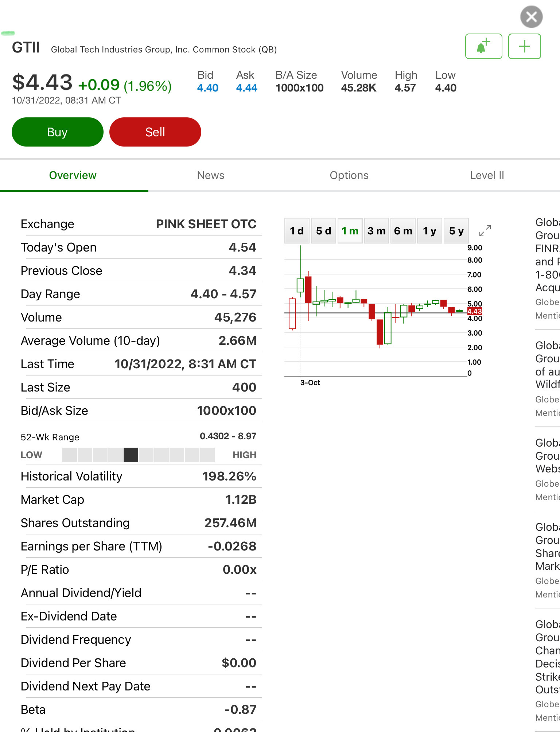Click the 52-Wk Range low-high indicator bar
Screen dimensions: 560x732
click(x=139, y=455)
